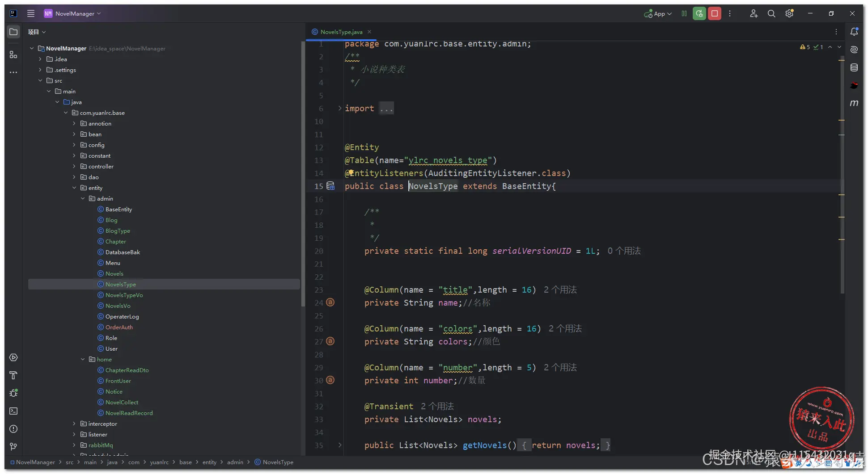Show usages hint on line 23
The image size is (868, 474).
(x=560, y=289)
